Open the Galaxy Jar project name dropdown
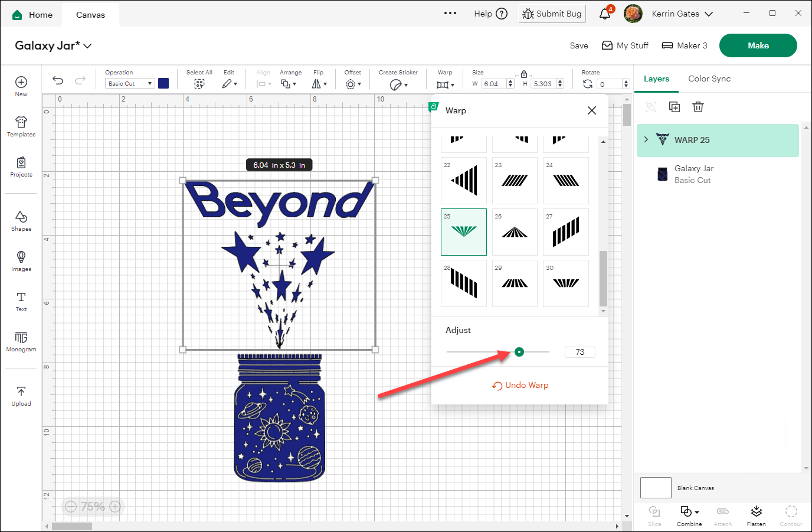 (87, 46)
